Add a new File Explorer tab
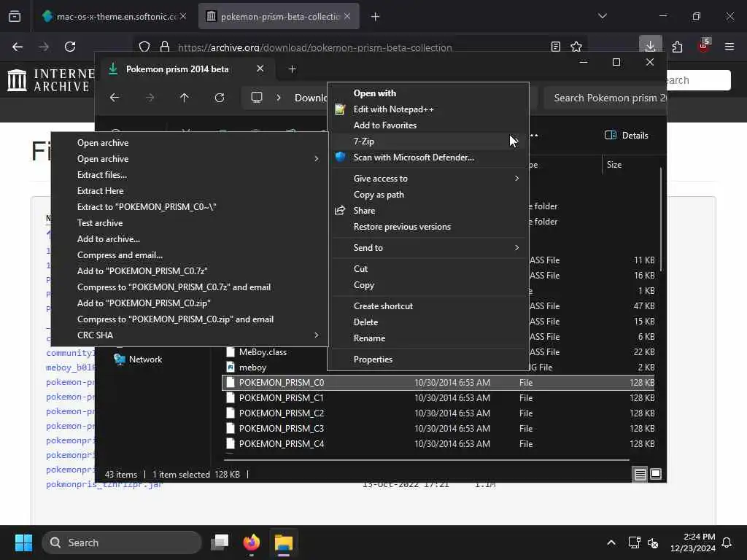The width and height of the screenshot is (747, 560). (293, 69)
